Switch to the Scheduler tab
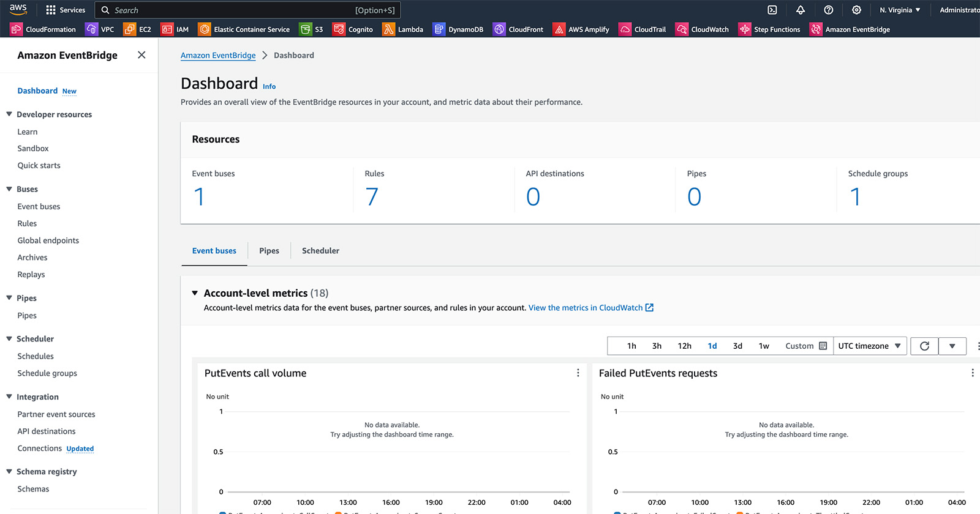Image resolution: width=980 pixels, height=514 pixels. coord(320,251)
